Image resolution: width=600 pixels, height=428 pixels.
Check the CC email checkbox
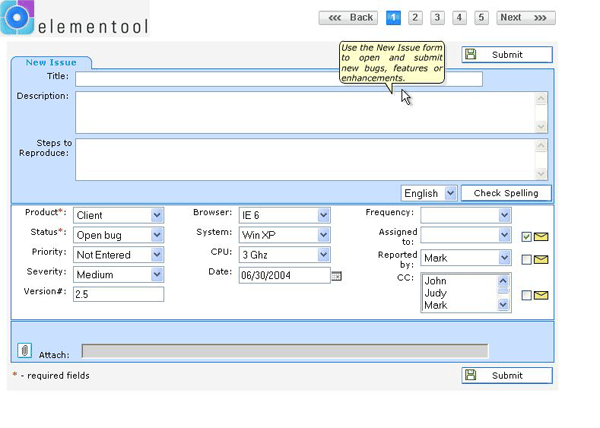click(527, 295)
